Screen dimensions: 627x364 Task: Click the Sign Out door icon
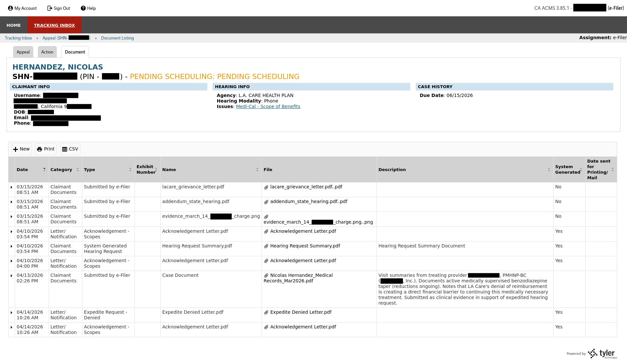[x=50, y=8]
